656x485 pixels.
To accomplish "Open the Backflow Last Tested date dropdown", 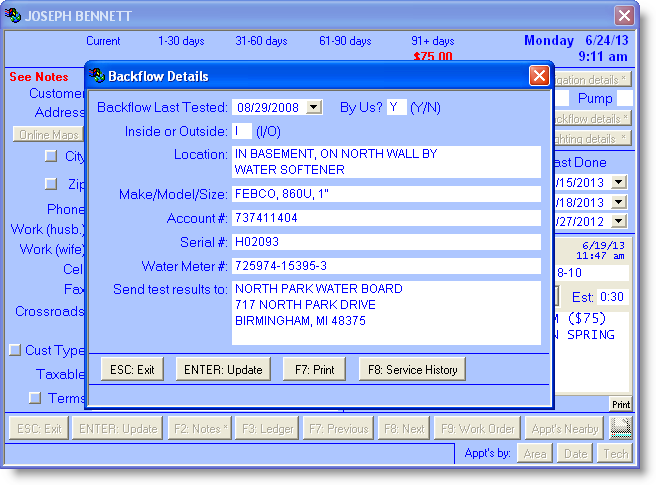I will point(314,107).
